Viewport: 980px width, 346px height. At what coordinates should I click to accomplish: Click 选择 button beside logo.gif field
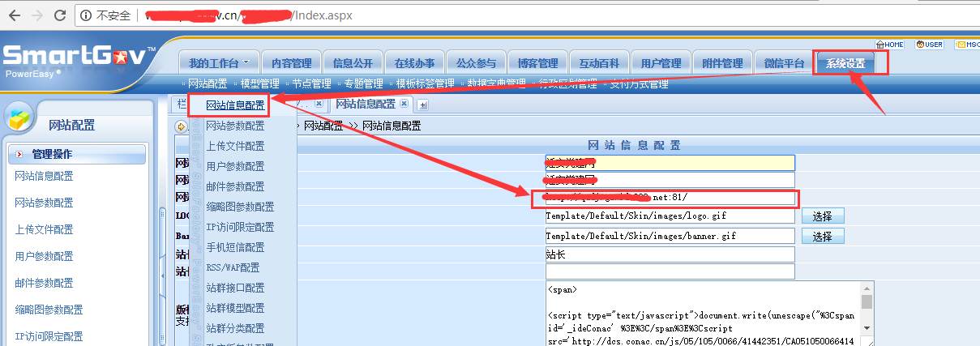click(x=822, y=216)
